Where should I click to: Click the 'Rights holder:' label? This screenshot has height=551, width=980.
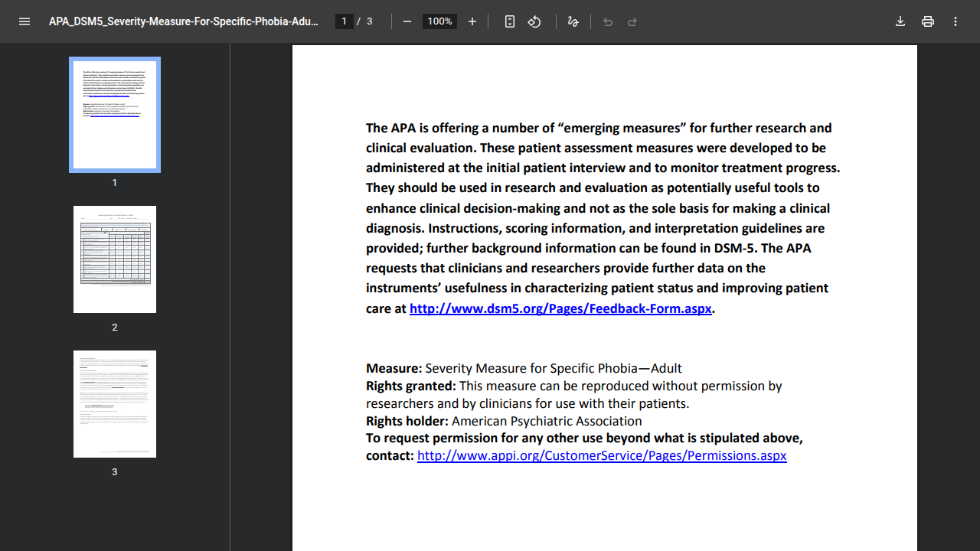407,421
